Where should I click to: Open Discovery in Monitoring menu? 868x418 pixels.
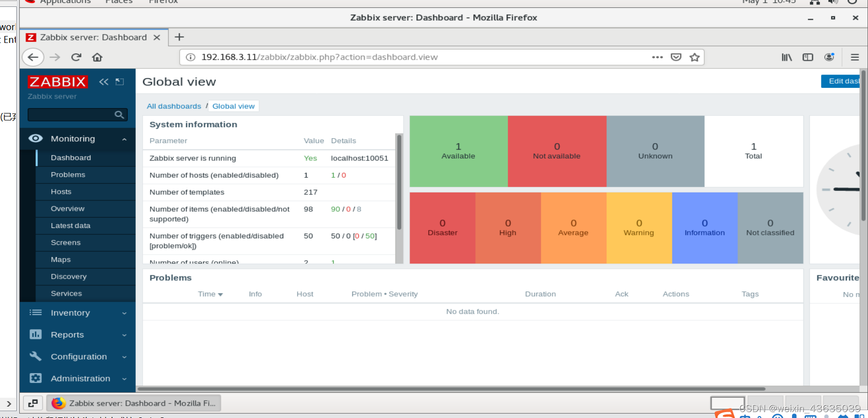pyautogui.click(x=86, y=276)
